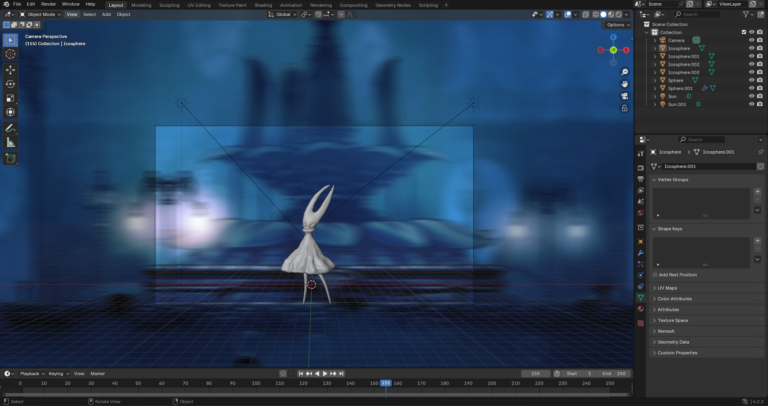Image resolution: width=768 pixels, height=406 pixels.
Task: Open the Render menu
Action: [x=48, y=4]
